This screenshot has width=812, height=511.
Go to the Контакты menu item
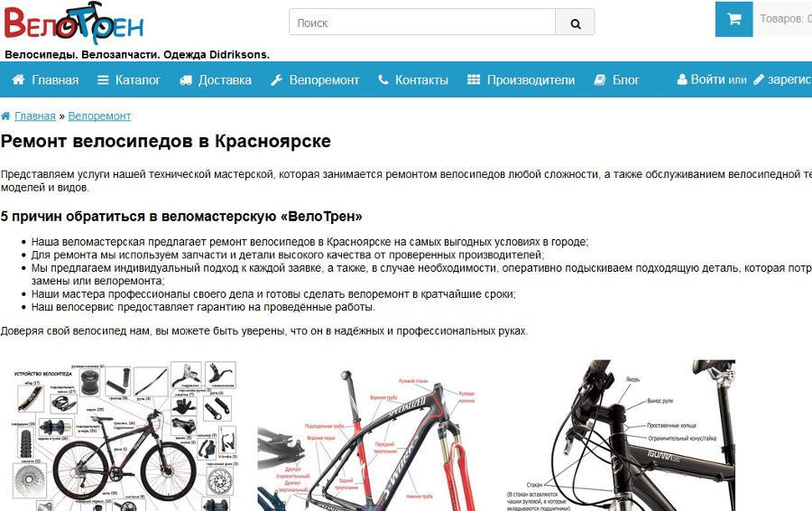click(x=421, y=80)
